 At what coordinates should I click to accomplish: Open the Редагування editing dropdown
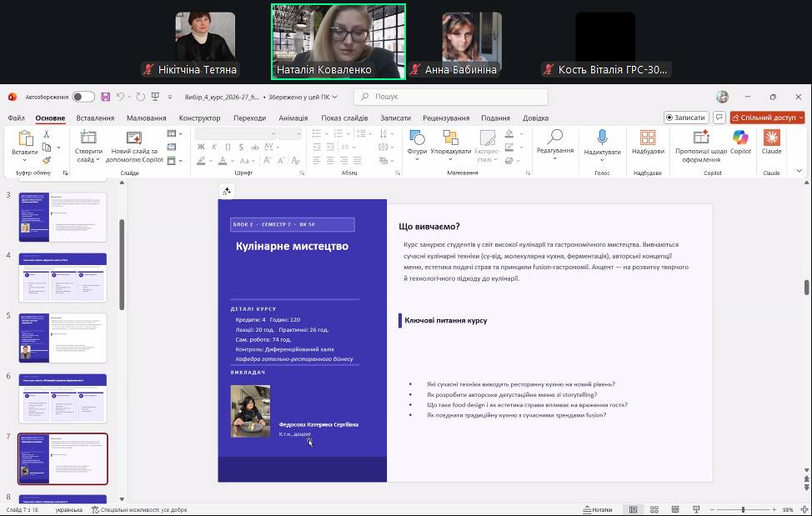pyautogui.click(x=554, y=151)
